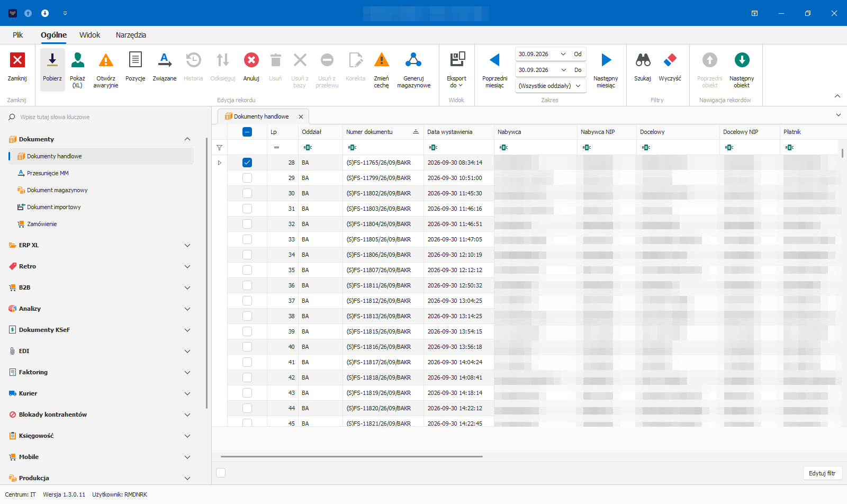Go to Następny miesiąc arrow
Viewport: 847px width, 504px height.
tap(606, 60)
